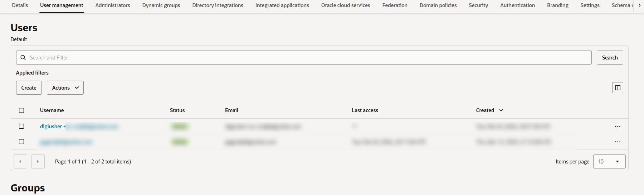Expand the Actions dropdown
The width and height of the screenshot is (644, 195).
coord(65,88)
